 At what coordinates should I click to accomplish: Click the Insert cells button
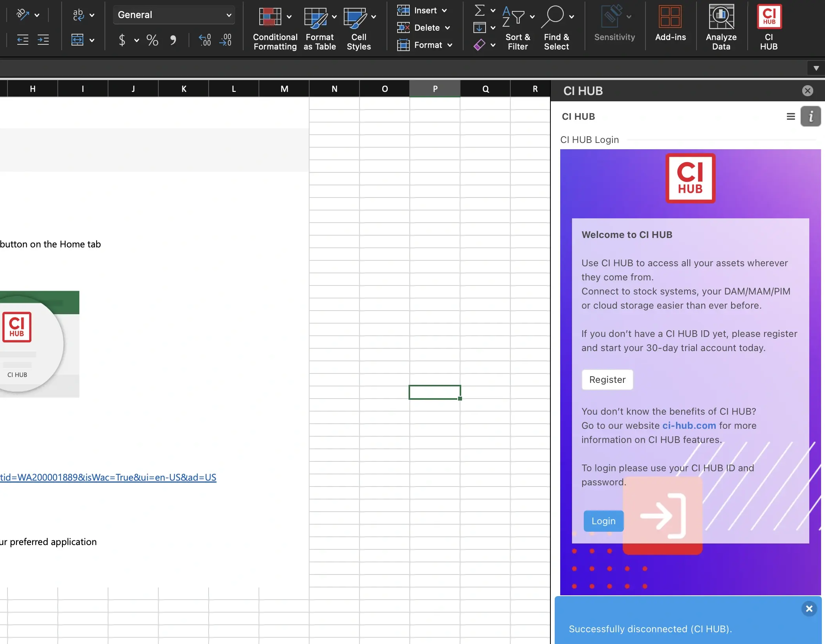pyautogui.click(x=417, y=11)
